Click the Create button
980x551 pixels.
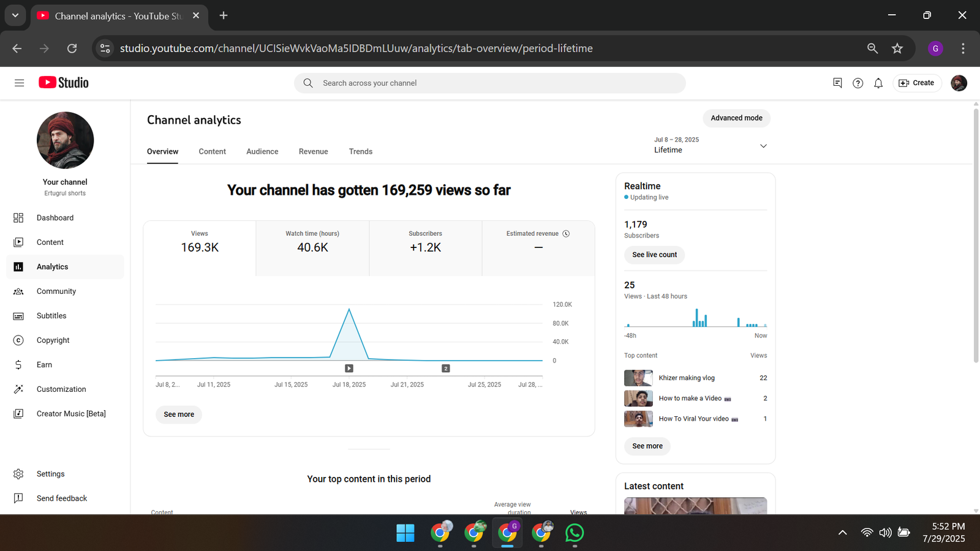[x=917, y=83]
